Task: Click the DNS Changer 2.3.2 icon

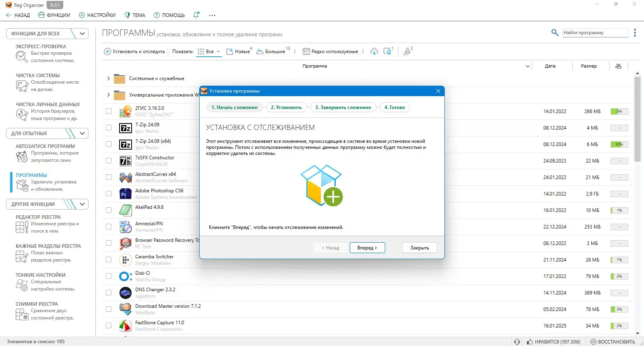Action: (x=126, y=293)
